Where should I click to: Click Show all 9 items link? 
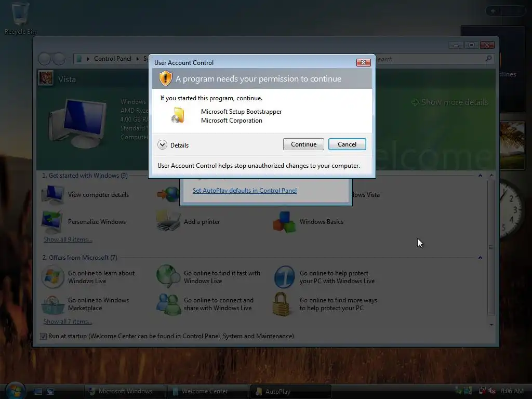[68, 239]
